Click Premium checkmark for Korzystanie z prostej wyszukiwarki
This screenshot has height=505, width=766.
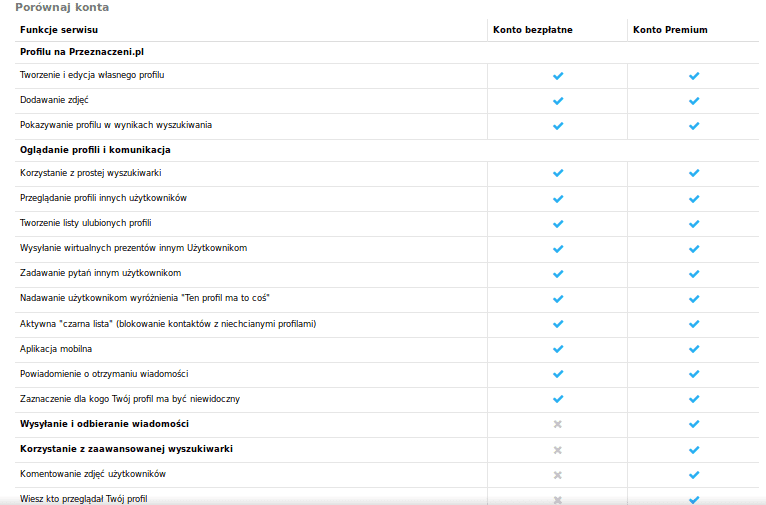694,173
